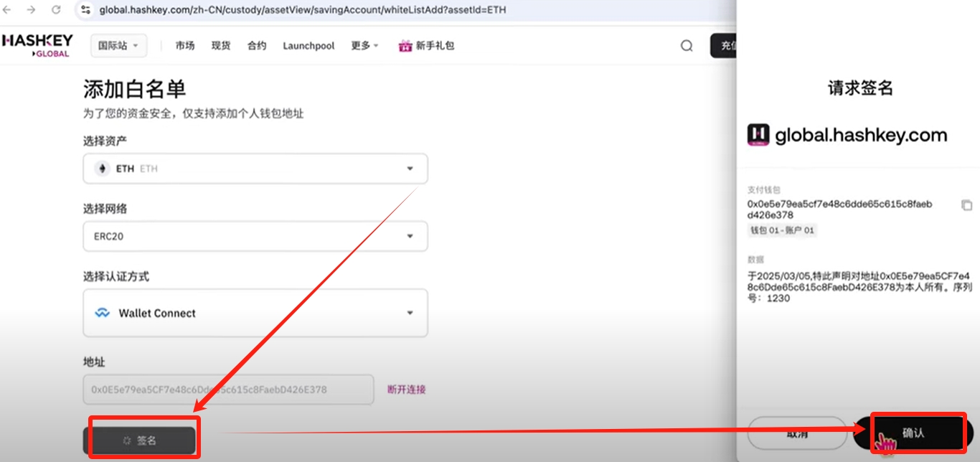The width and height of the screenshot is (980, 462).
Task: Go forward with the browser forward arrow
Action: (x=32, y=10)
